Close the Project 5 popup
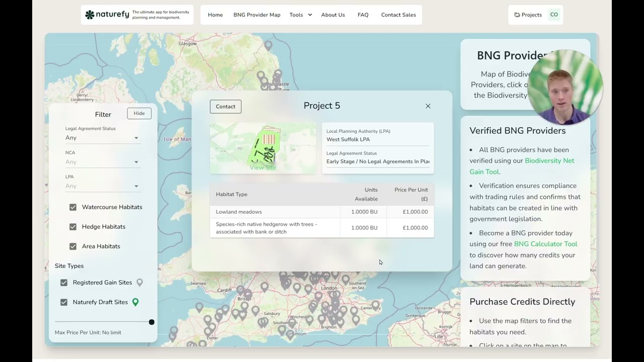 click(x=428, y=106)
